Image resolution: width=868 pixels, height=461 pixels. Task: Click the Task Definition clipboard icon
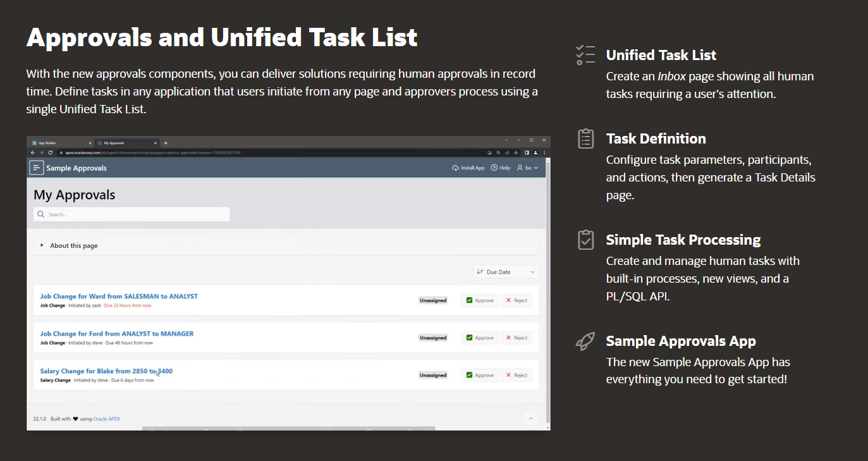(585, 138)
